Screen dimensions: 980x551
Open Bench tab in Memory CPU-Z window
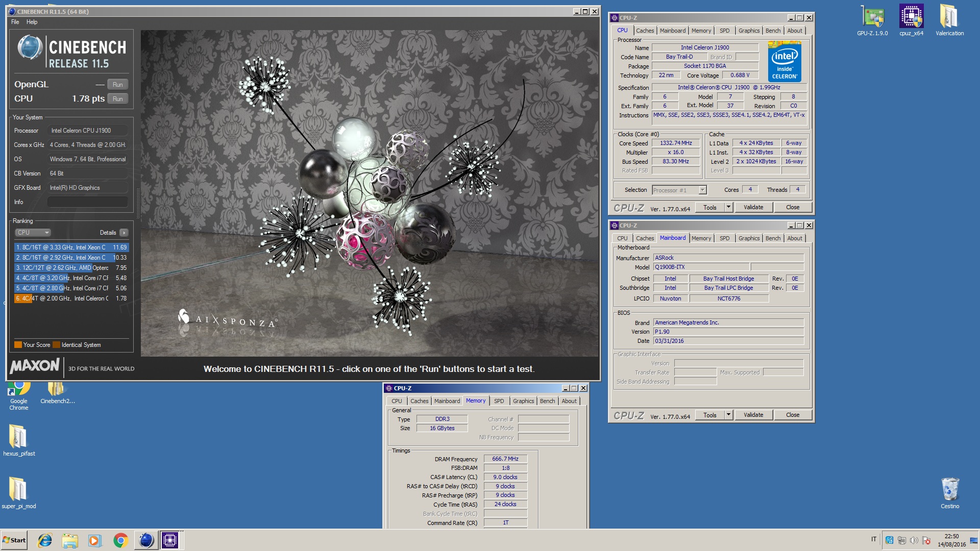[x=547, y=401]
